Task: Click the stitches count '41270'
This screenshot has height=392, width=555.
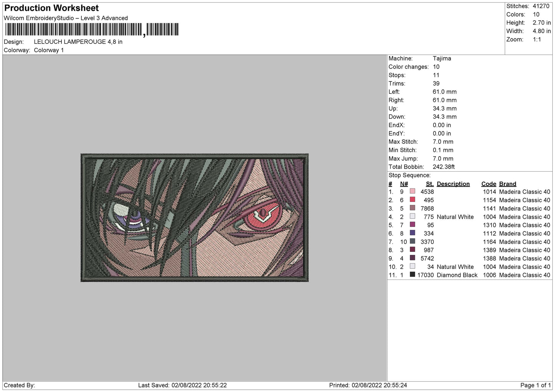Action: [541, 6]
